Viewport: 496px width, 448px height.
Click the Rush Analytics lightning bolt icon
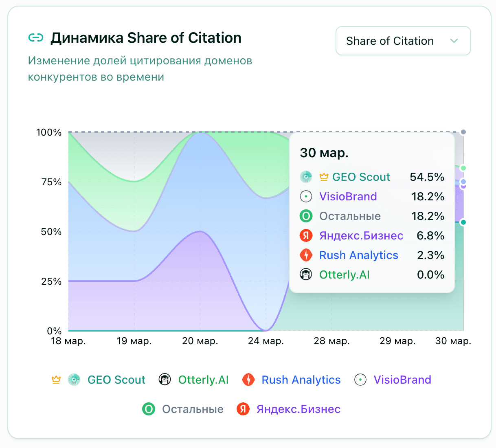[248, 380]
